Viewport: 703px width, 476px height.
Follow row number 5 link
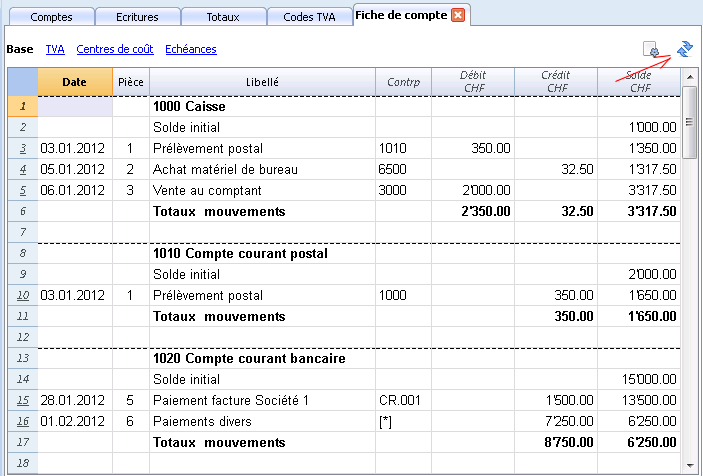[23, 190]
